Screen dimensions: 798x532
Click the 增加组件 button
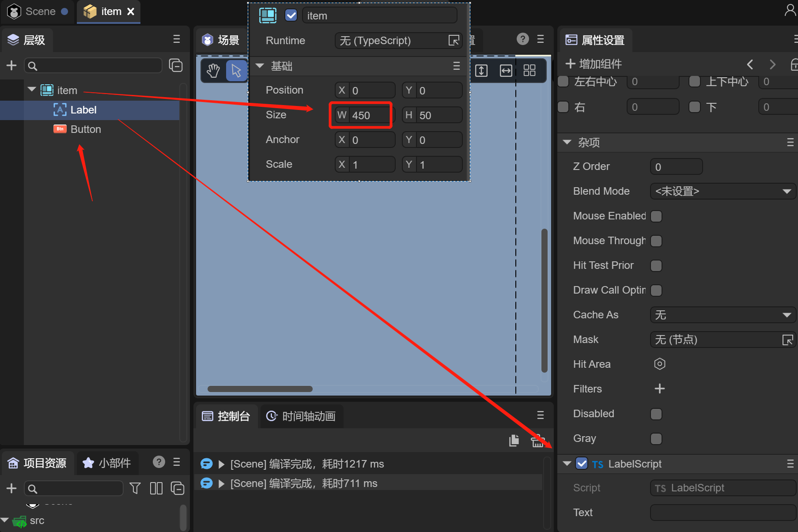tap(594, 64)
